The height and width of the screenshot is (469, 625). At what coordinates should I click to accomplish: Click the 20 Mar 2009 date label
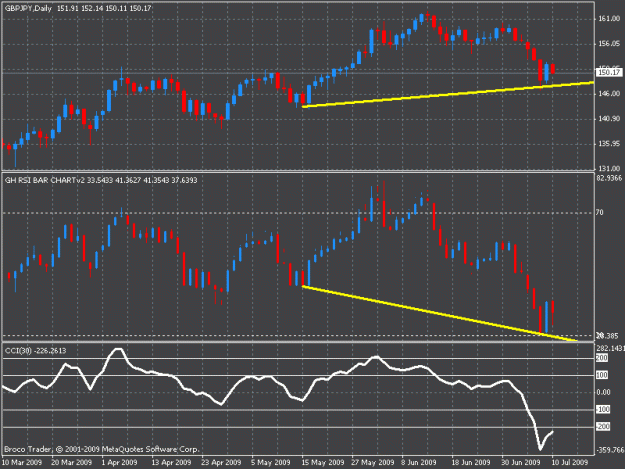coord(71,462)
